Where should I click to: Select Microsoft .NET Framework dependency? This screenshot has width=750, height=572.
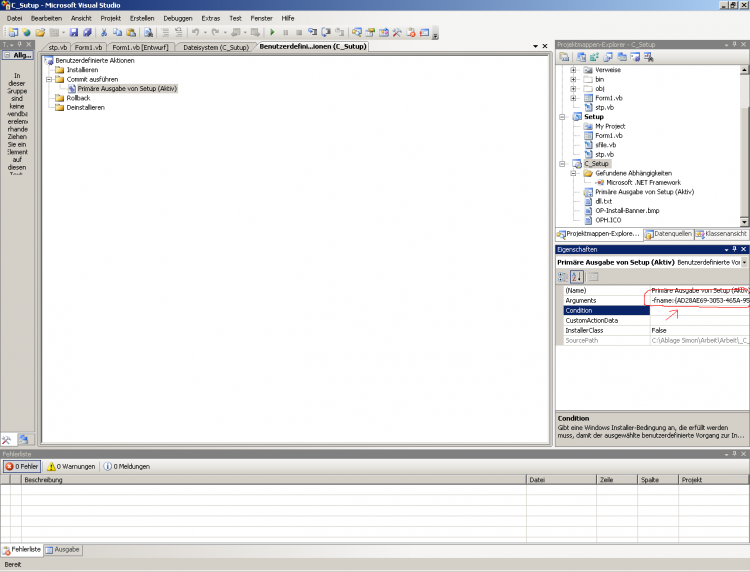[643, 182]
